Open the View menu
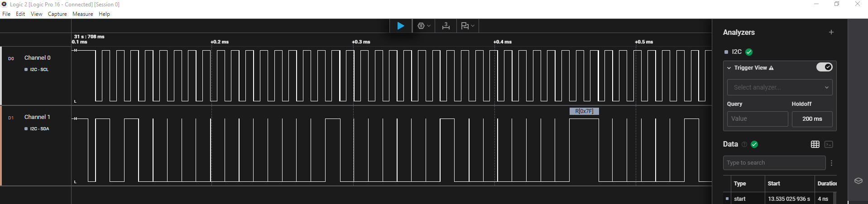 point(36,14)
